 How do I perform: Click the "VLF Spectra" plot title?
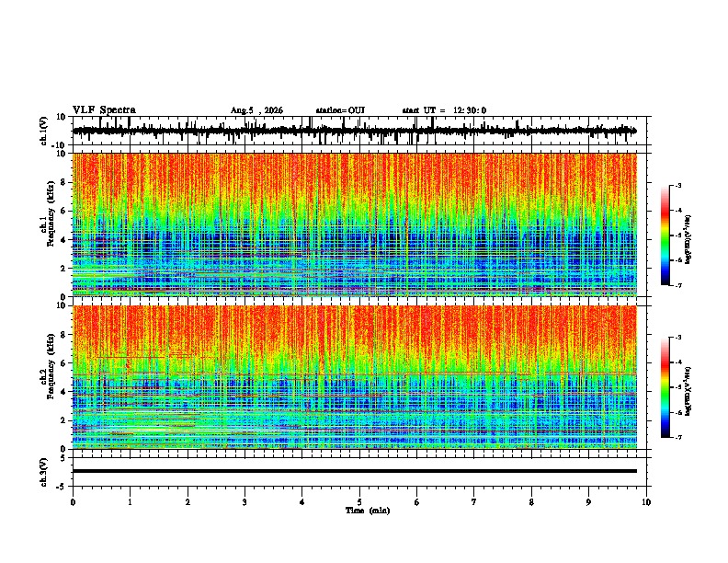pyautogui.click(x=104, y=110)
